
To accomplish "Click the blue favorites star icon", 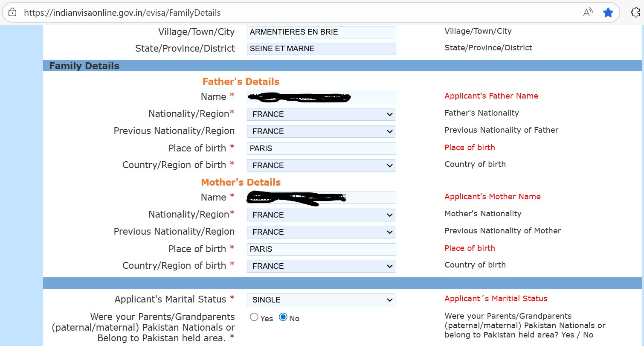I will tap(608, 12).
